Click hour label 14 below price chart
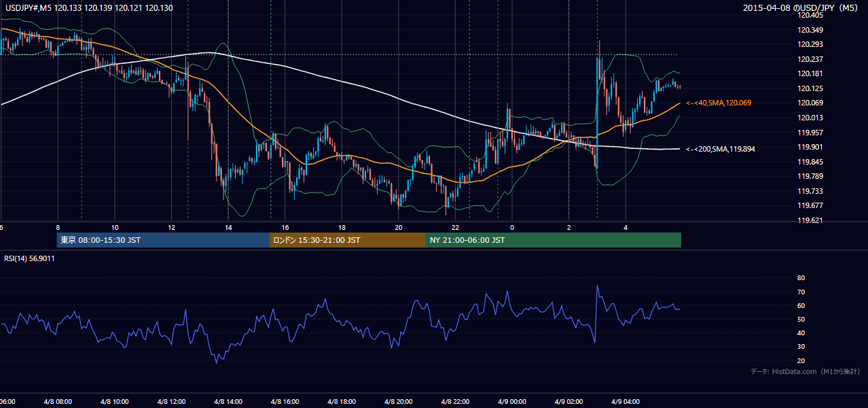 coord(228,228)
